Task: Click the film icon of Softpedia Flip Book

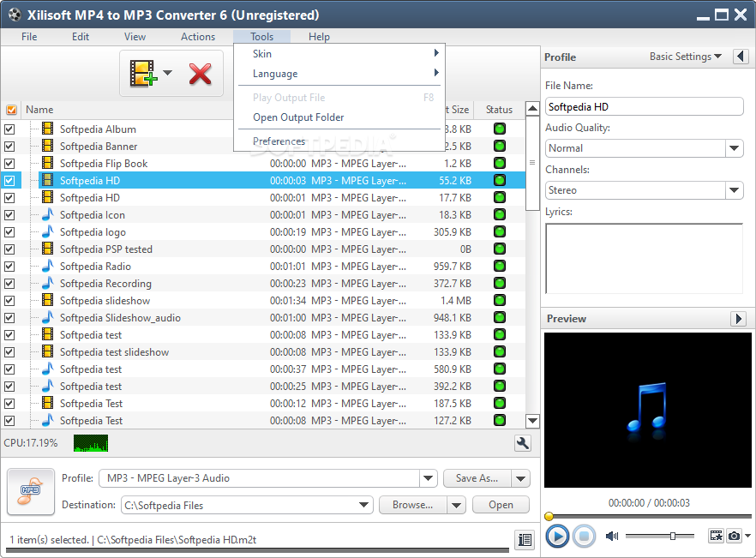Action: (x=47, y=163)
